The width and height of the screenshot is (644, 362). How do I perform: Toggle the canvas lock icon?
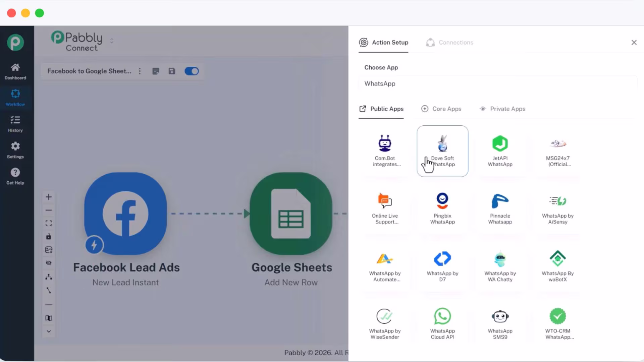point(49,237)
